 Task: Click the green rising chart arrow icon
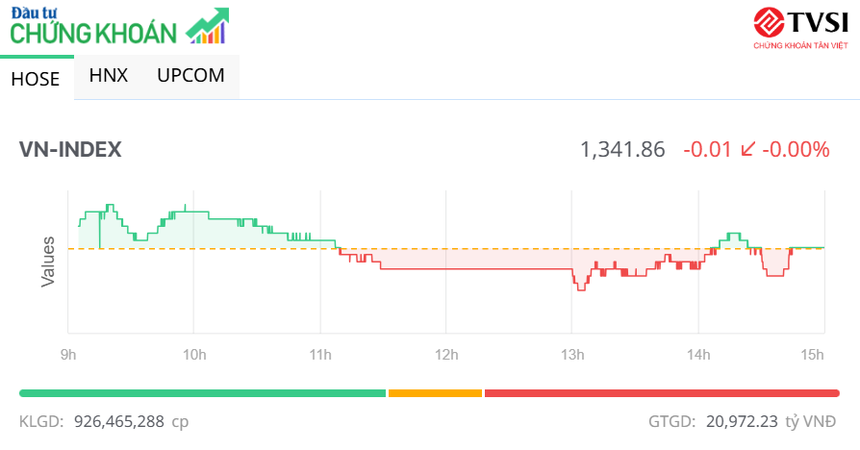[208, 27]
